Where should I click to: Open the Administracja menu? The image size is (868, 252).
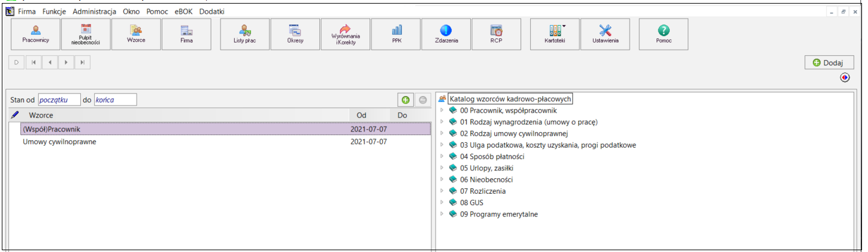point(94,11)
